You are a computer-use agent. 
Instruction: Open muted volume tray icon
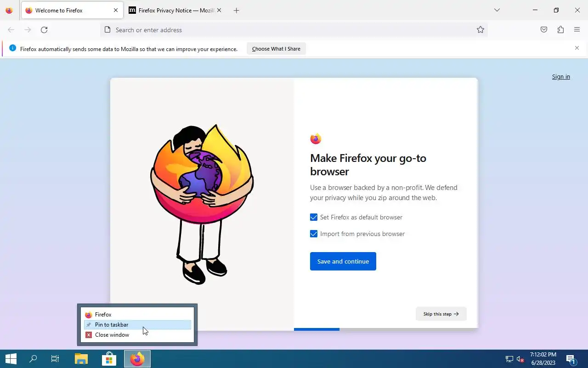(x=520, y=359)
